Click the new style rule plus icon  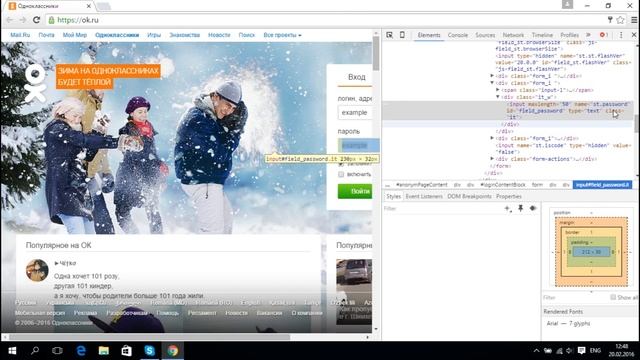(508, 208)
